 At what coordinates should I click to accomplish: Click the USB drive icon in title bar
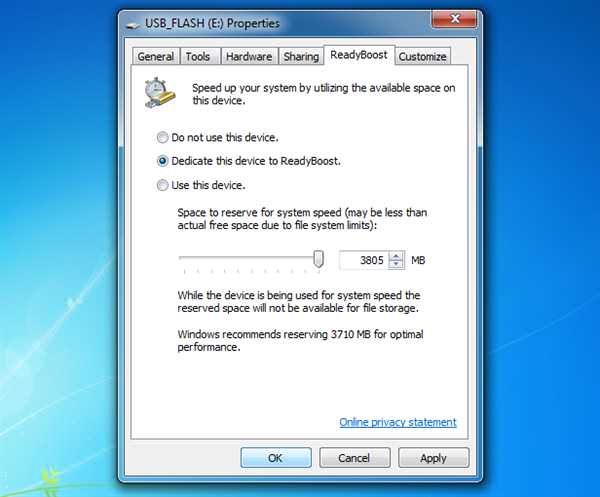pos(133,25)
